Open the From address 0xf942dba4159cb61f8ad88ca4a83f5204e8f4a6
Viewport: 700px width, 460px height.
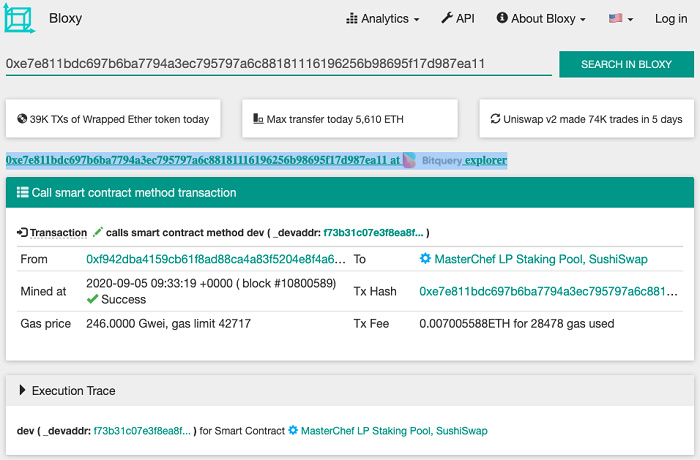(216, 259)
